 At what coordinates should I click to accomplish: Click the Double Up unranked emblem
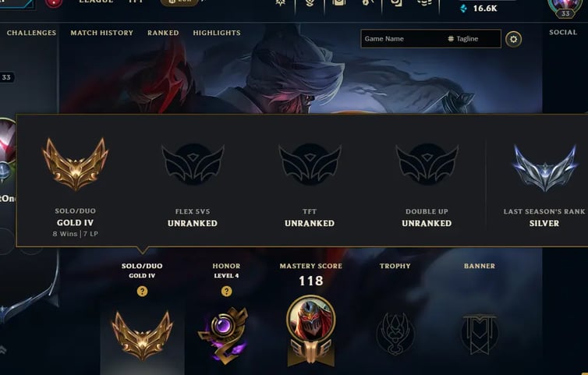coord(427,164)
